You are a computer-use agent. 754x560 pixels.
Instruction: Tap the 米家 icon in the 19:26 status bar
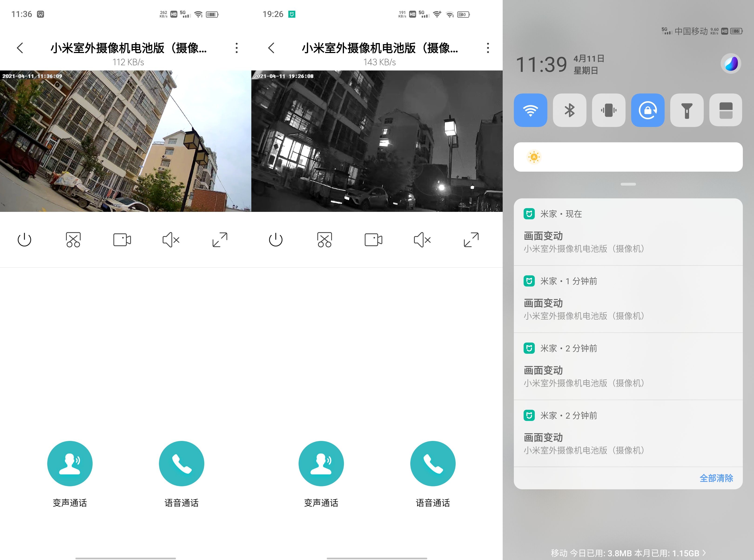pos(292,14)
